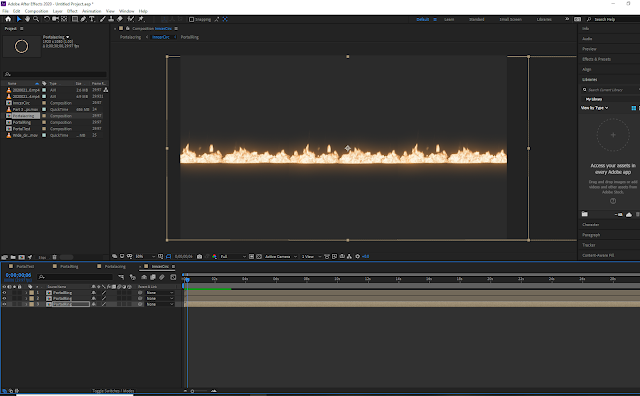Viewport: 640px width, 396px height.
Task: Create new composition icon in Project panel
Action: 21,257
